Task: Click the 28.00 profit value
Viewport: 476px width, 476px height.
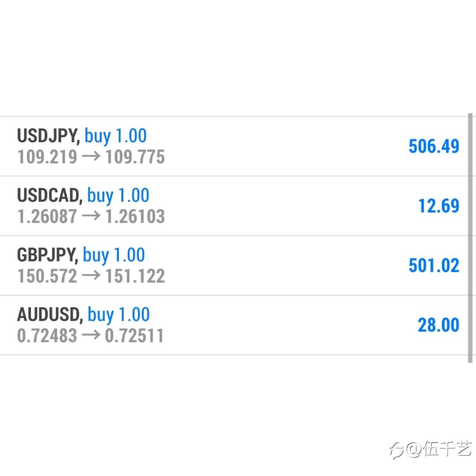Action: point(438,325)
